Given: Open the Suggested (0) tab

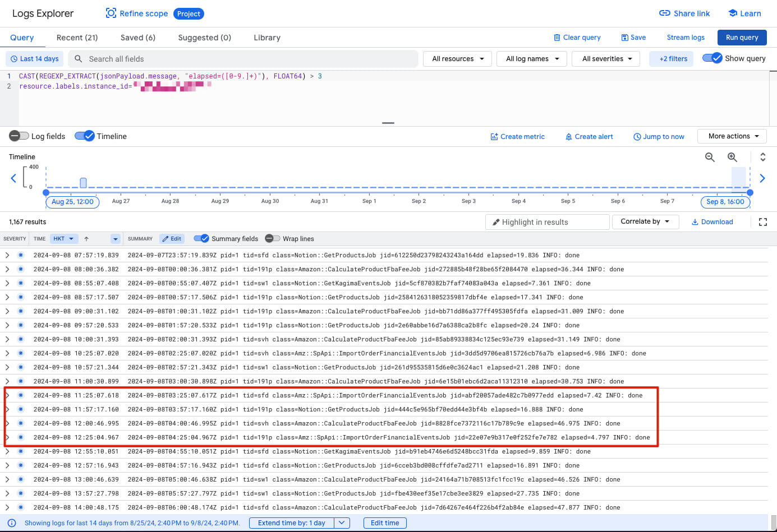Looking at the screenshot, I should (204, 38).
